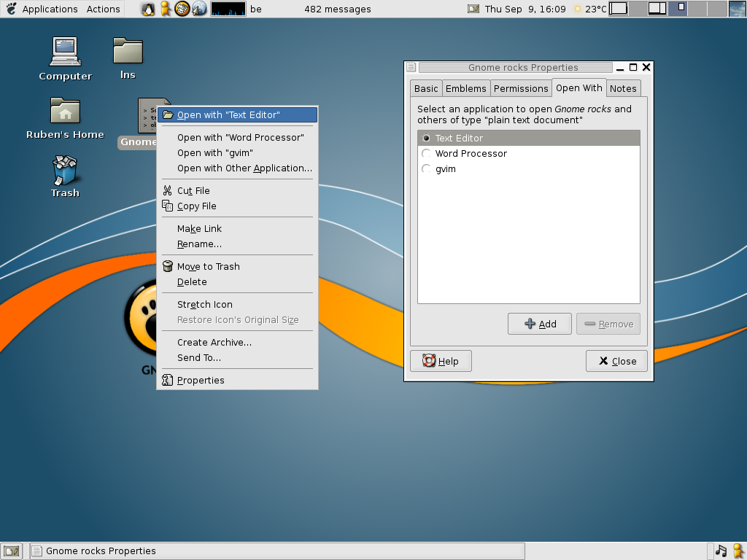Click the Tux penguin launcher in top panel
Screen dimensions: 747x560
149,9
